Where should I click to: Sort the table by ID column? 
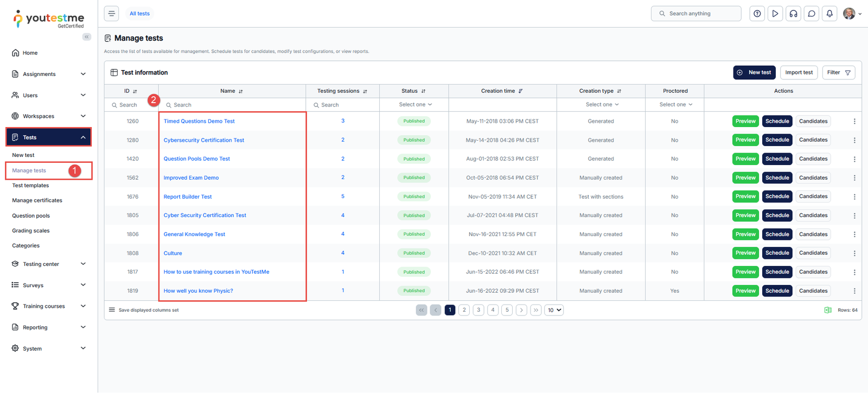click(135, 91)
